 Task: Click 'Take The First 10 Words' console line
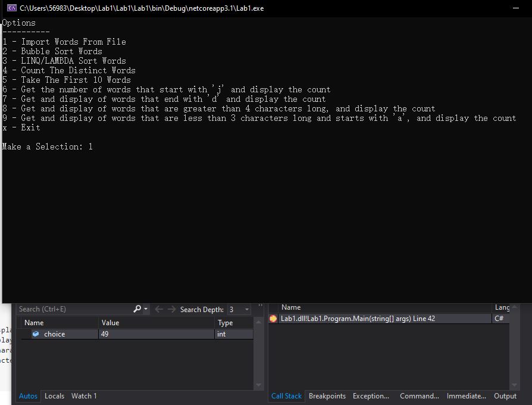point(67,80)
